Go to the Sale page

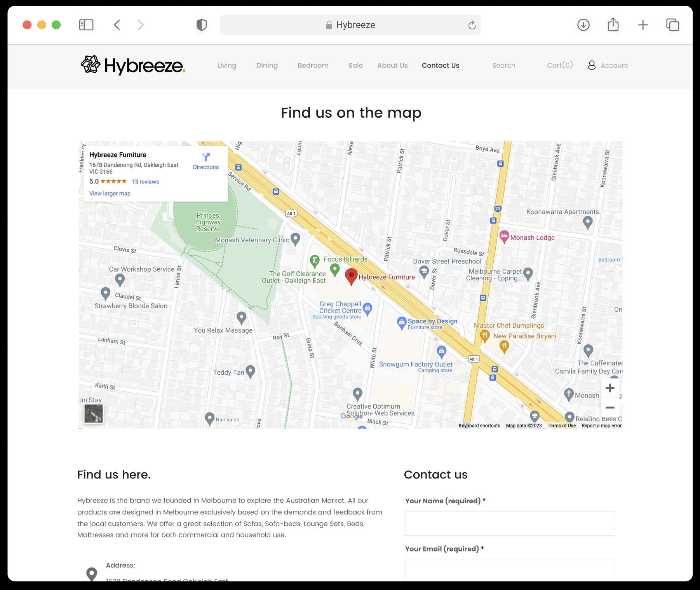click(x=355, y=65)
